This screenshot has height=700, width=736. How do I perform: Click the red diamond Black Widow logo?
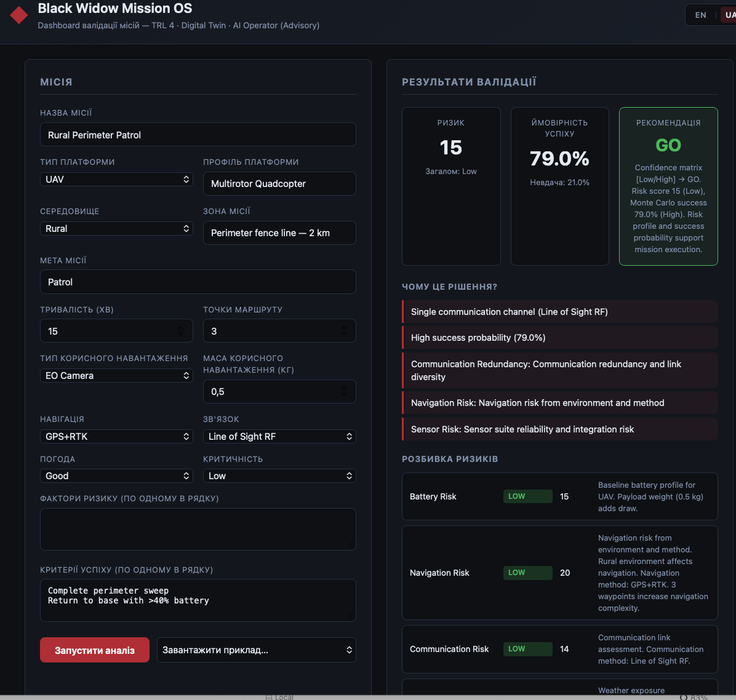19,15
